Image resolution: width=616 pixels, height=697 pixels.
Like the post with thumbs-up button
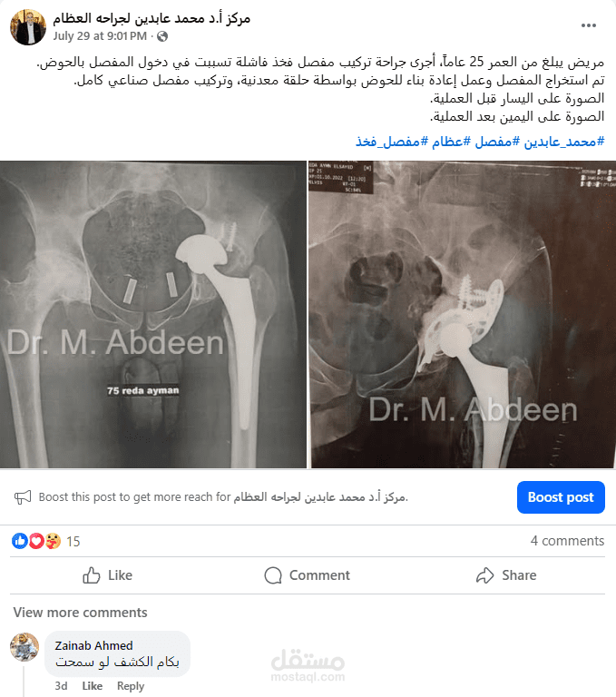tap(108, 575)
